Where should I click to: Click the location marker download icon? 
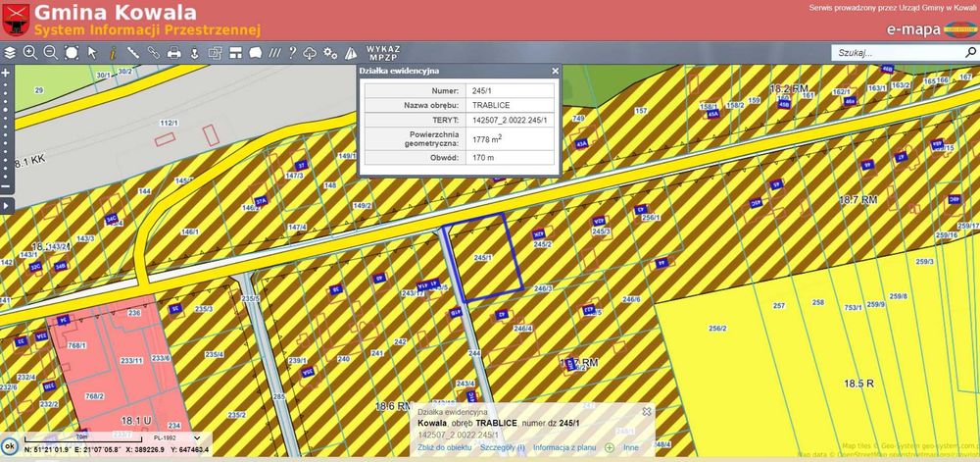click(194, 53)
